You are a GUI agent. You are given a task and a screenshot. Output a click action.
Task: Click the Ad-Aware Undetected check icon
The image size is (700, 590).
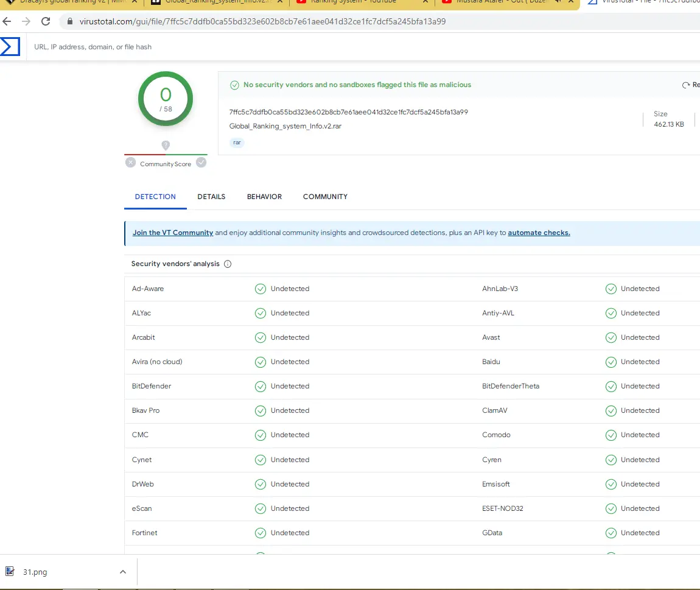coord(261,289)
